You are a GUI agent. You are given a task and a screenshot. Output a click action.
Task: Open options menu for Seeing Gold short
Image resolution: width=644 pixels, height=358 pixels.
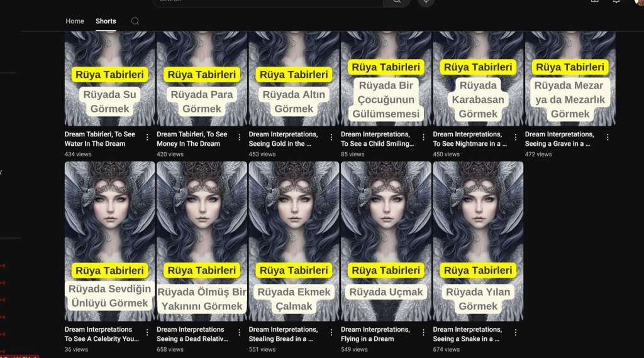[x=331, y=138]
